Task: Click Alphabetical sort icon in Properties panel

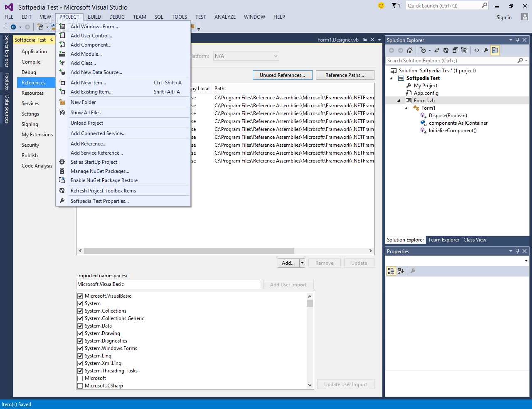Action: click(401, 271)
